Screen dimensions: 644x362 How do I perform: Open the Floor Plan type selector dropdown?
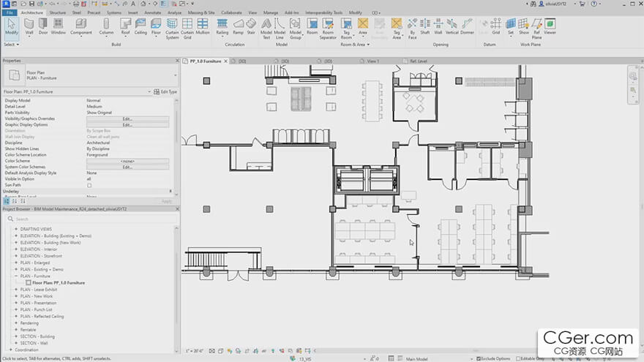coord(88,74)
